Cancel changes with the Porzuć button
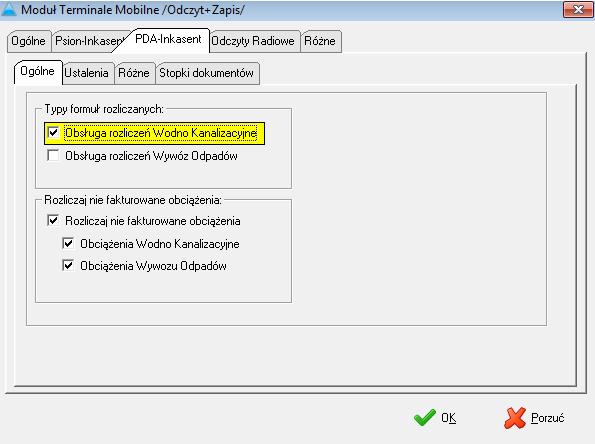 pos(534,418)
